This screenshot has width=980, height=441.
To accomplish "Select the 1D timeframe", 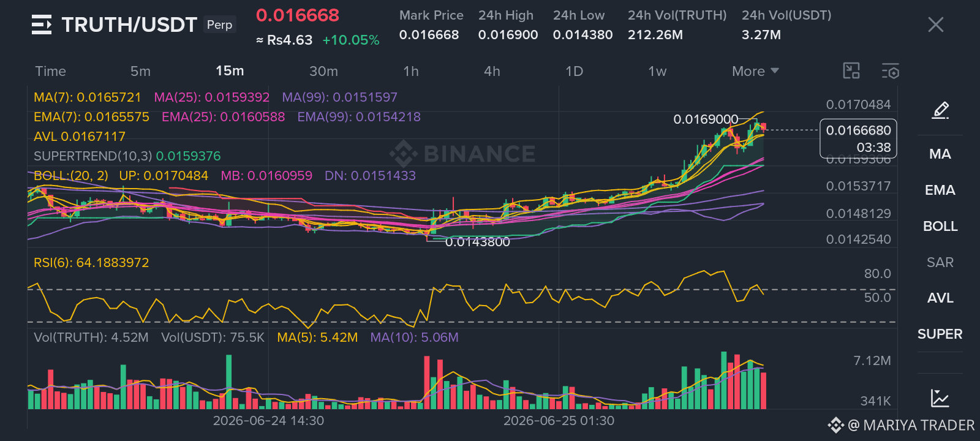I will click(x=574, y=71).
